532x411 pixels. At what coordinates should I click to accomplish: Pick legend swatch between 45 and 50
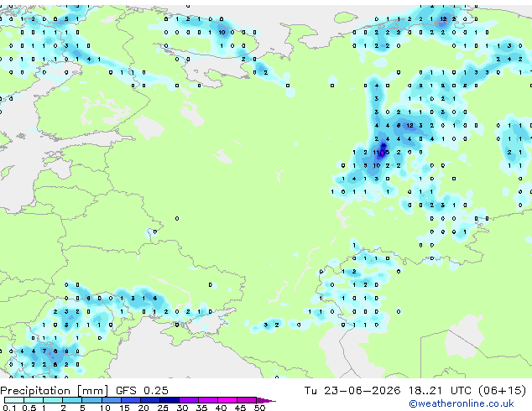pyautogui.click(x=247, y=400)
